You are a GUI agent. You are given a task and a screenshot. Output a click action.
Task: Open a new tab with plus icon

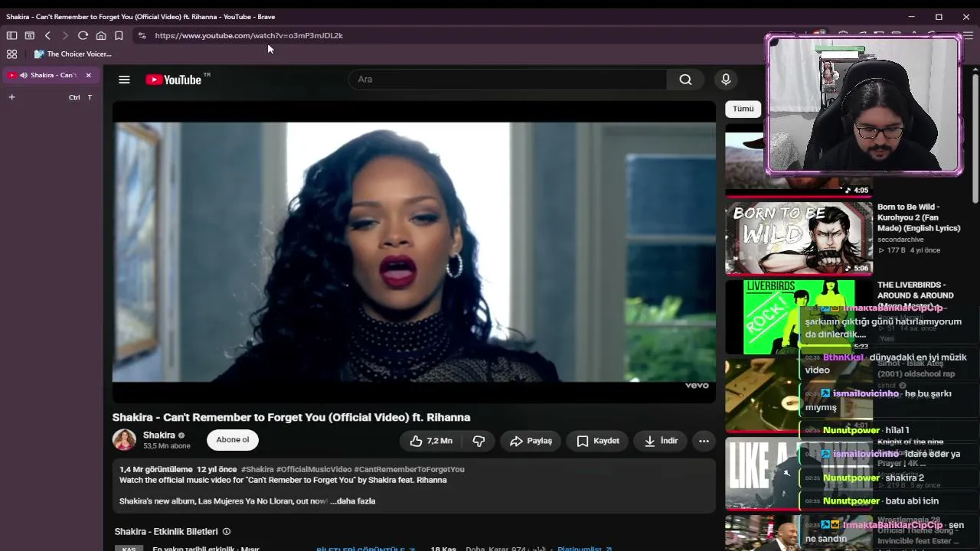(11, 97)
